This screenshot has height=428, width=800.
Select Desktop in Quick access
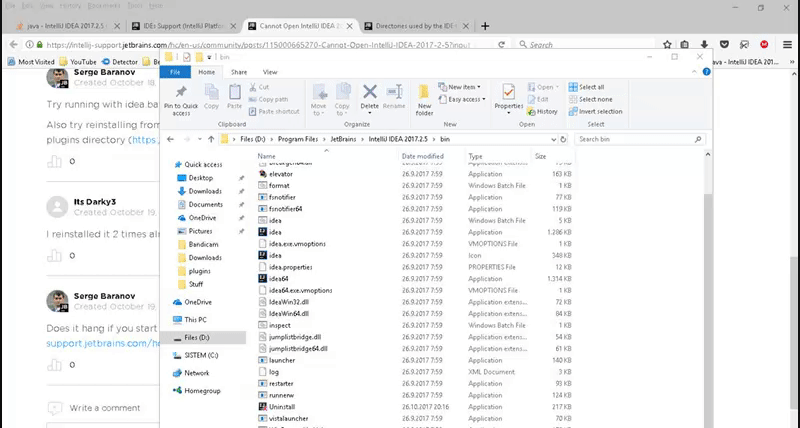(201, 178)
